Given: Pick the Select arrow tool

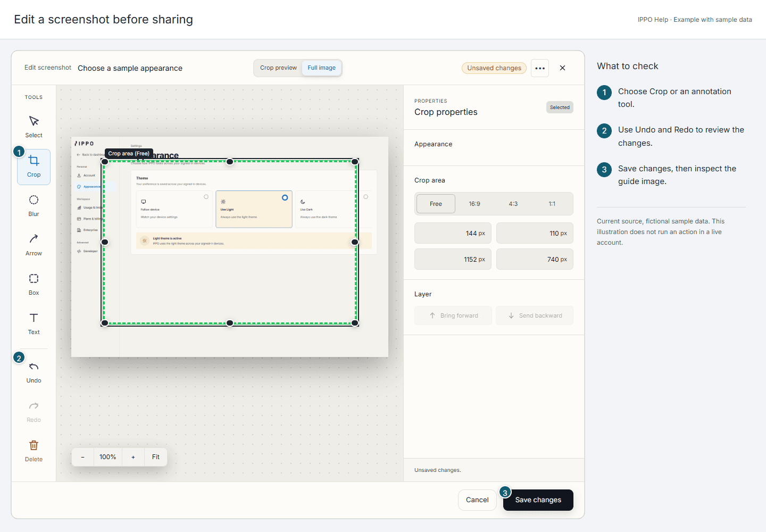Looking at the screenshot, I should [x=34, y=127].
